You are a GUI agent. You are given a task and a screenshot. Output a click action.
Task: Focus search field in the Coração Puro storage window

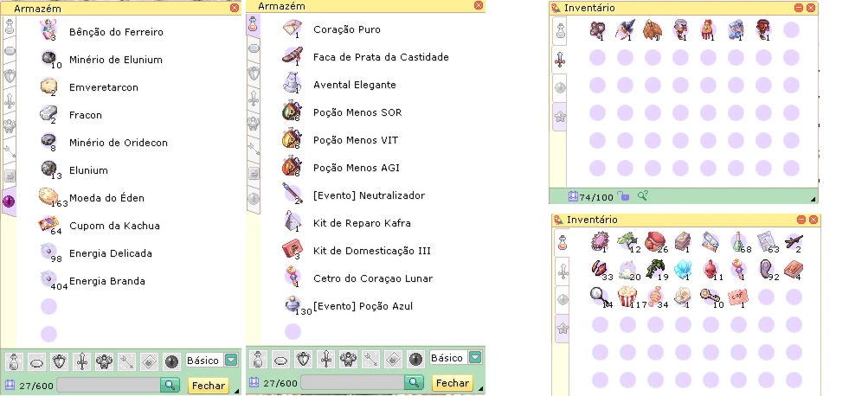(352, 383)
